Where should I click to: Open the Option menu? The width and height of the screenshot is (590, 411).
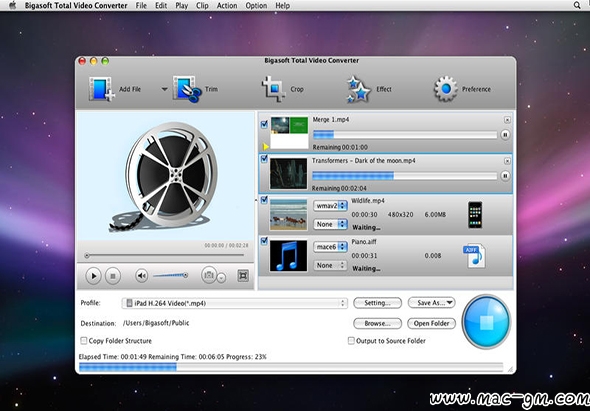click(x=256, y=6)
